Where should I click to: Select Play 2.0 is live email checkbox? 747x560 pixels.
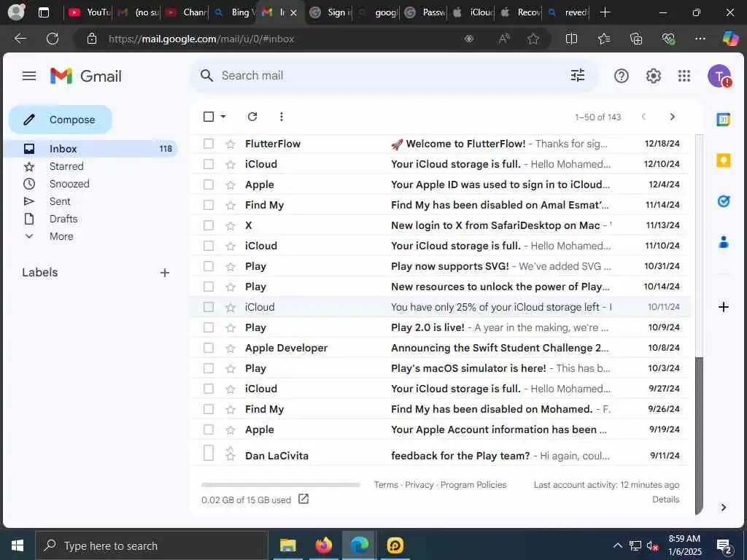(209, 327)
